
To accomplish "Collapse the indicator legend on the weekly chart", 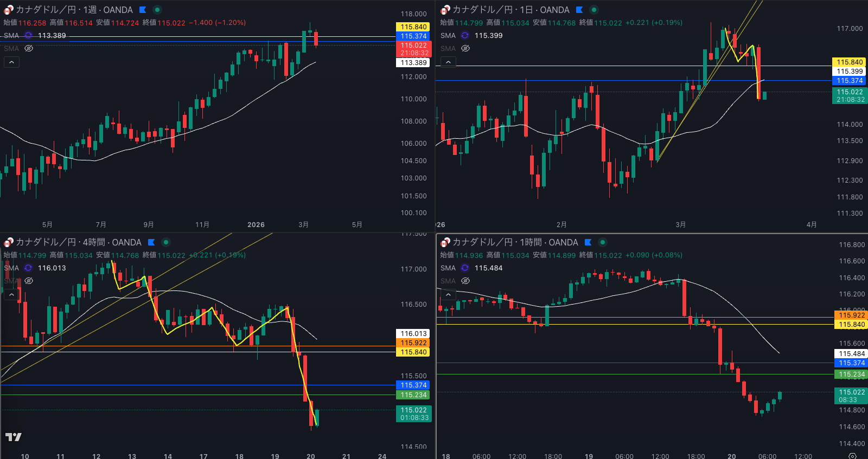I will (11, 62).
